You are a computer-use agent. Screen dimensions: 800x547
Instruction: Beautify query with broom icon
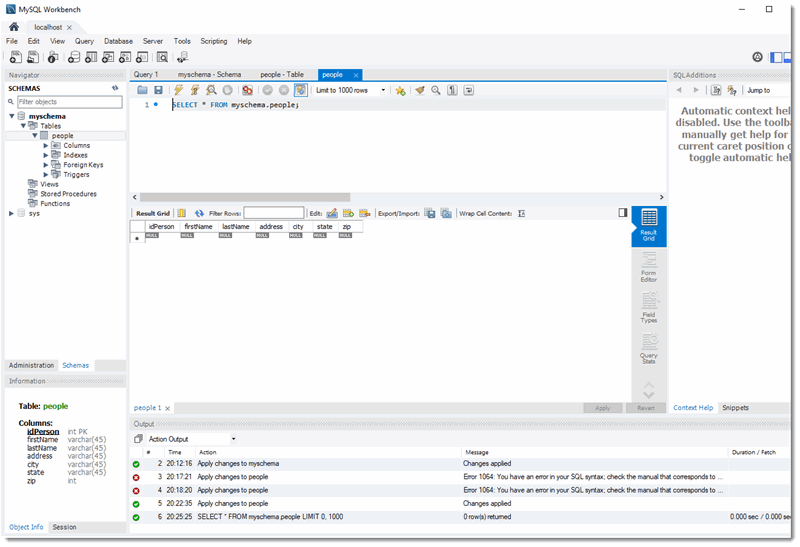tap(419, 90)
